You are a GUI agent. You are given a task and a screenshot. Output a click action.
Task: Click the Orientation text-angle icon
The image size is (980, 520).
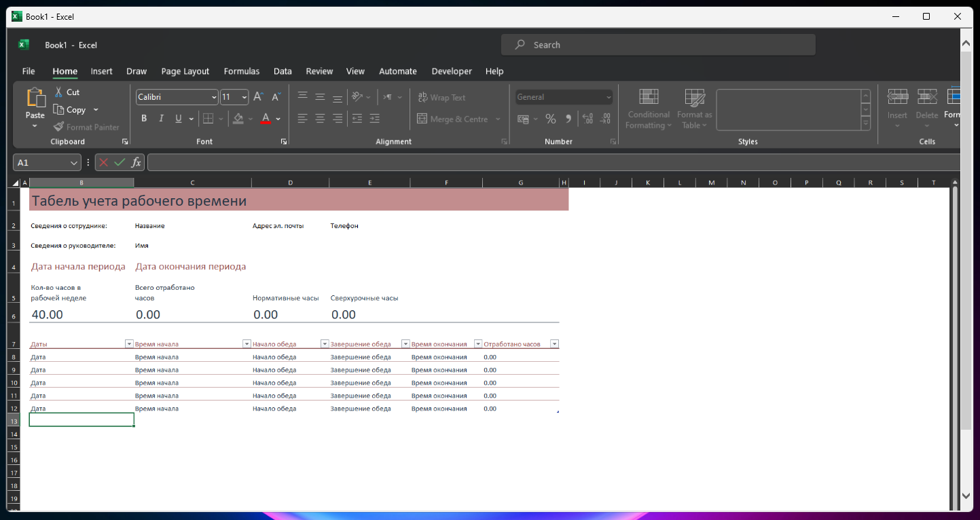pyautogui.click(x=357, y=97)
